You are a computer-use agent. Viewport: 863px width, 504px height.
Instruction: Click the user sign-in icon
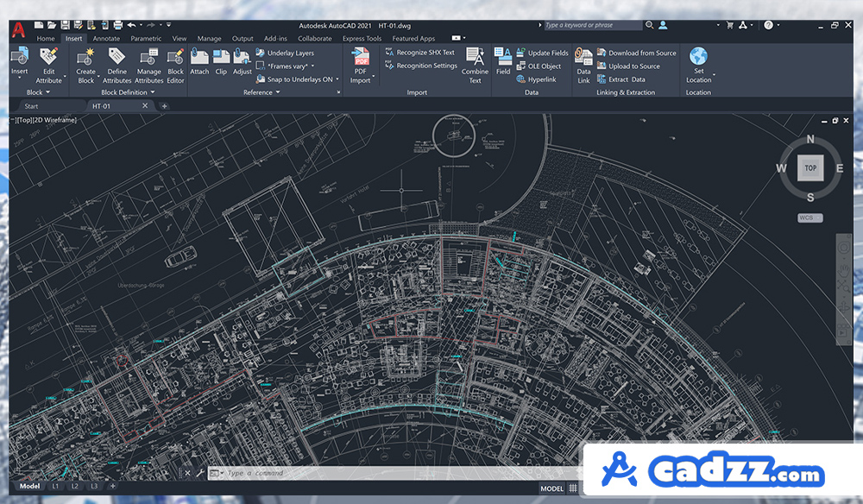[663, 25]
